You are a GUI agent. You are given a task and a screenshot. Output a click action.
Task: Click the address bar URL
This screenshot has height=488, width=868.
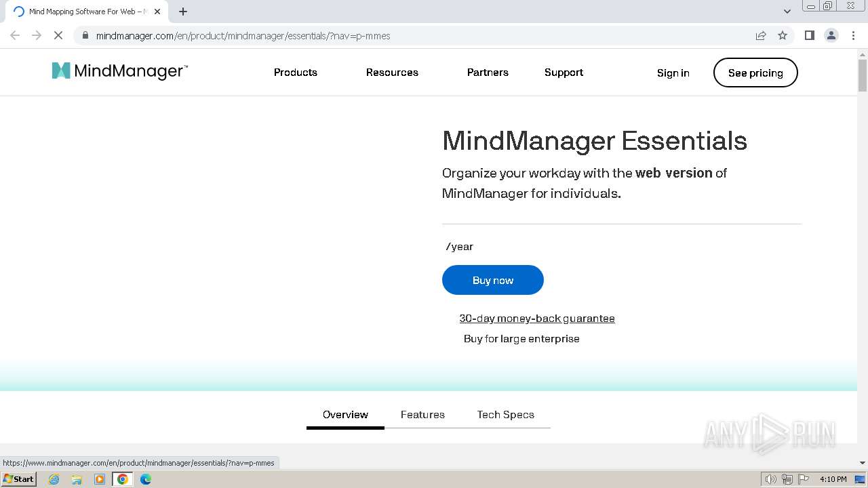243,36
